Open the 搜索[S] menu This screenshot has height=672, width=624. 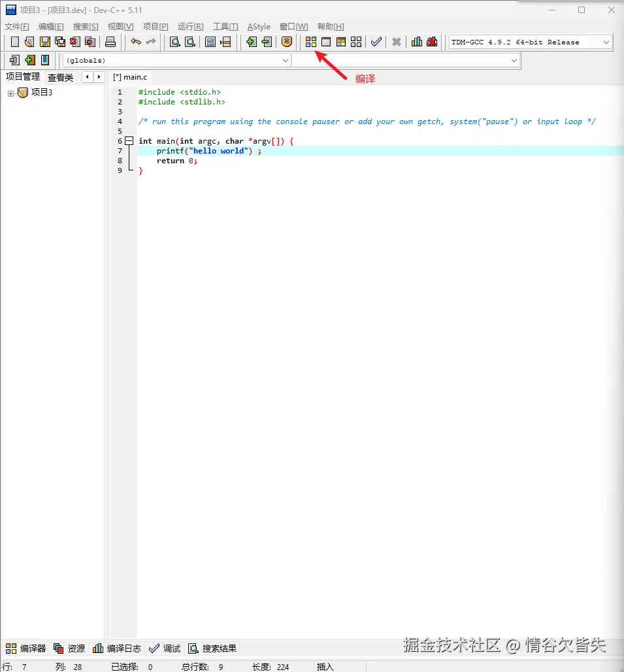coord(86,27)
